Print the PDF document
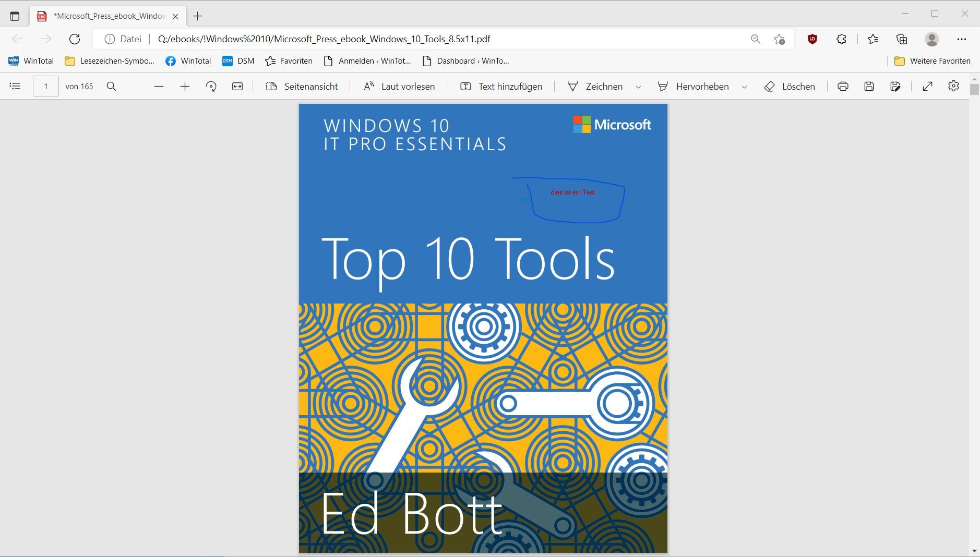This screenshot has width=980, height=557. [843, 86]
